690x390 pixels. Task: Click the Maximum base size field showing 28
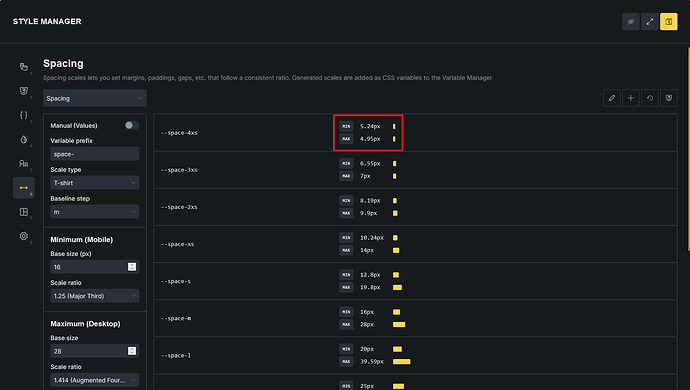(95, 351)
